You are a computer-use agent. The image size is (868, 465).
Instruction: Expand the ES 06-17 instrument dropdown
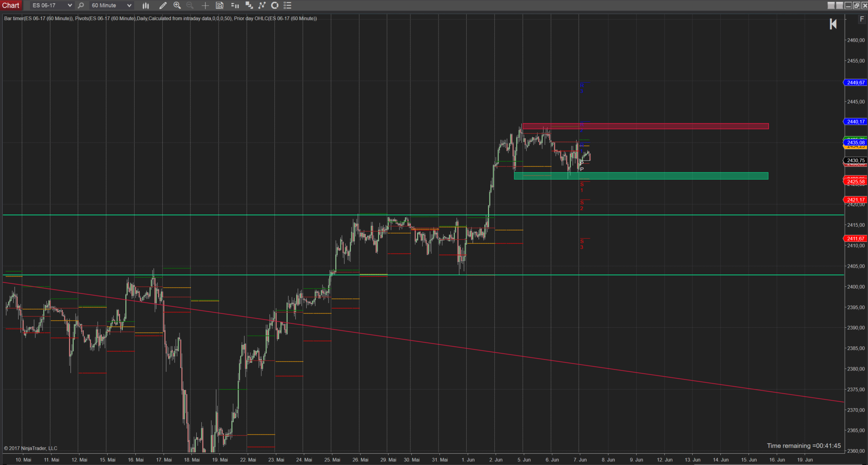(70, 5)
